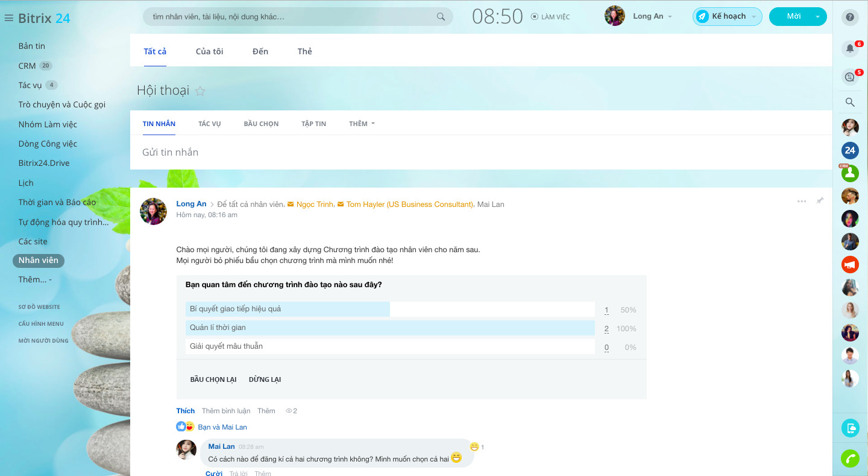Screen dimensions: 868x476
Task: Select the TÁC VỤ tab
Action: 210,124
